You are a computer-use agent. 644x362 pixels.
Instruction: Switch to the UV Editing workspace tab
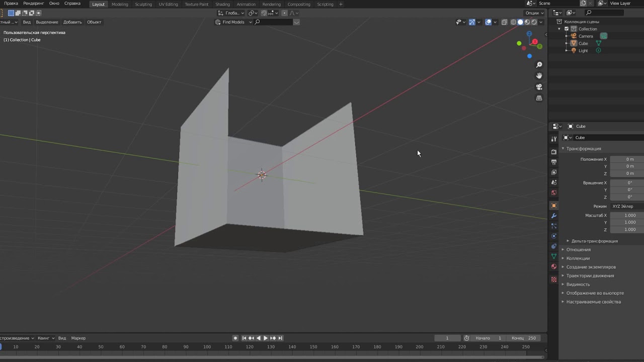pos(168,4)
